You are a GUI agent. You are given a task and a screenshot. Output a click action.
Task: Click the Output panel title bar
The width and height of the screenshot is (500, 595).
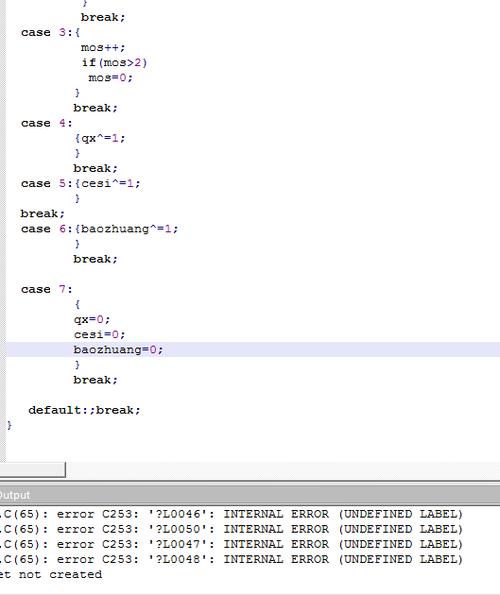click(x=250, y=495)
